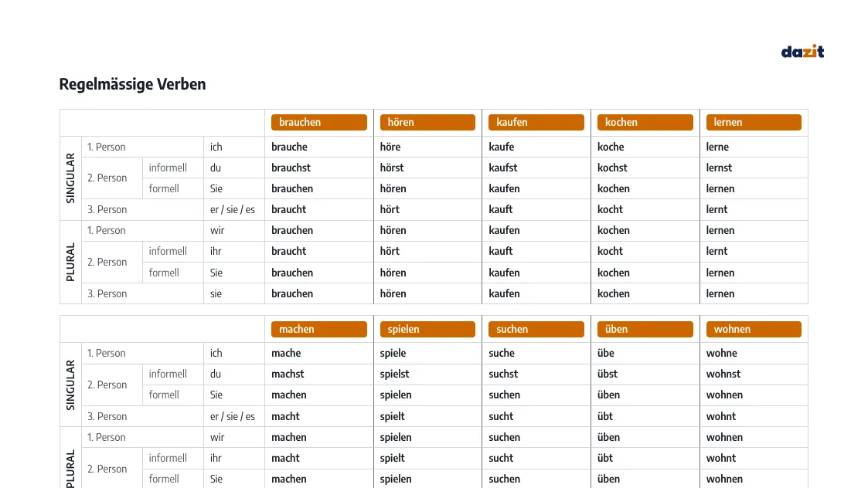Click the Regelmässige Verben heading
Screen dimensions: 868x488
(132, 84)
